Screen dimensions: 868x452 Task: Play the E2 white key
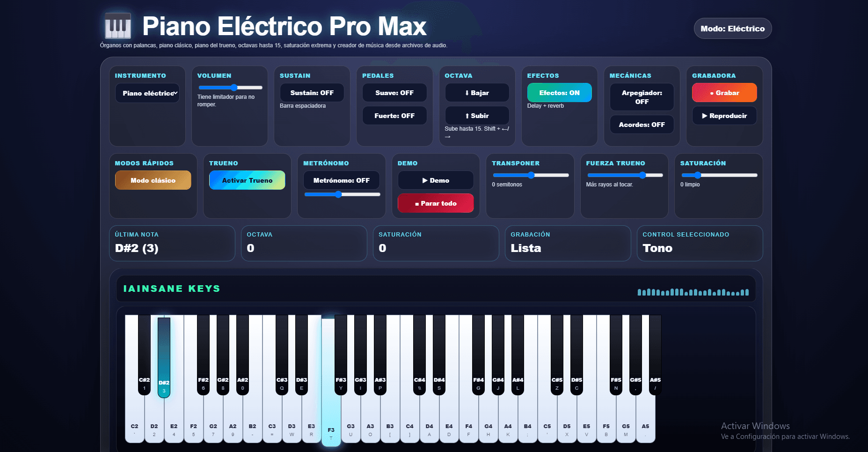click(x=174, y=419)
